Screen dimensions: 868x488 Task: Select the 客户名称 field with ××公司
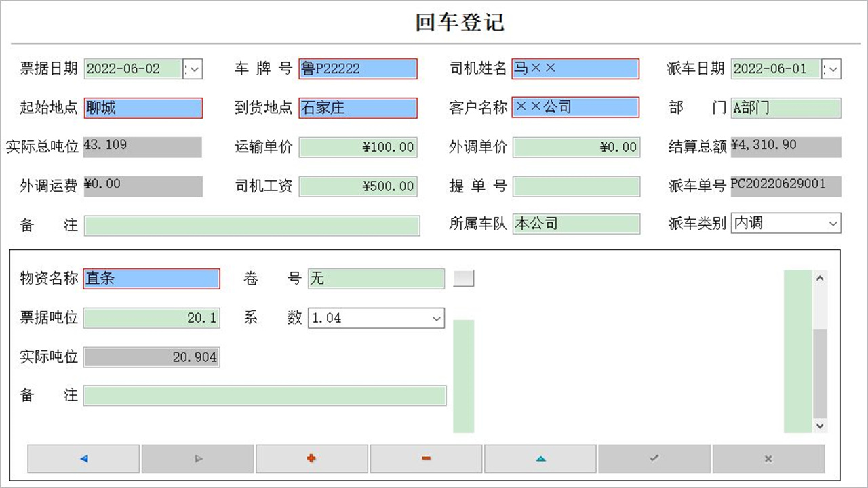[x=575, y=107]
